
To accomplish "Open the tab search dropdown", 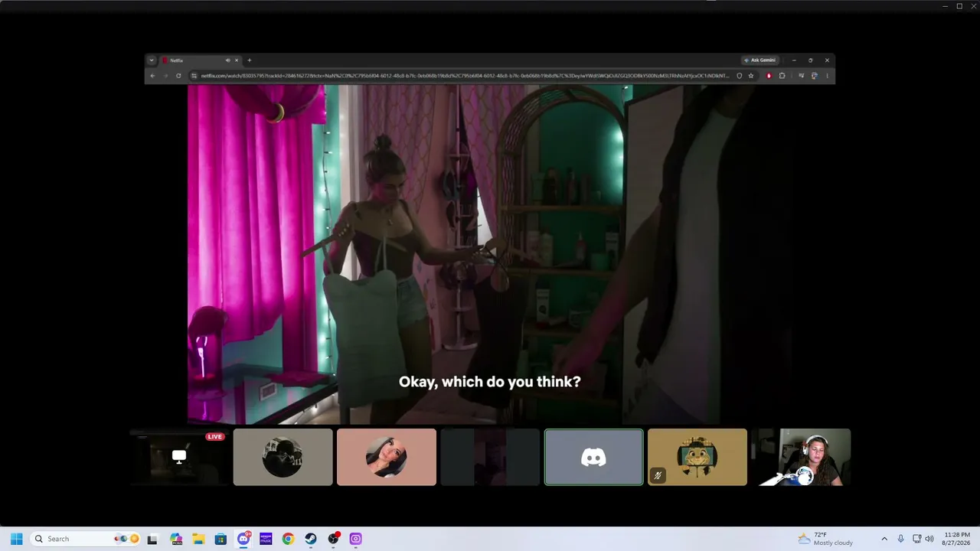I will [152, 60].
